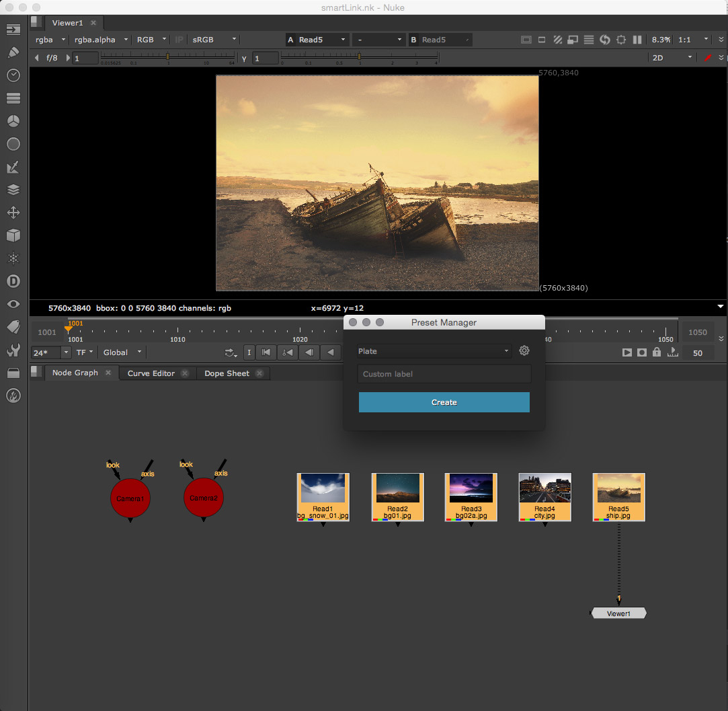Click the Custom label input field
The height and width of the screenshot is (711, 728).
click(444, 374)
